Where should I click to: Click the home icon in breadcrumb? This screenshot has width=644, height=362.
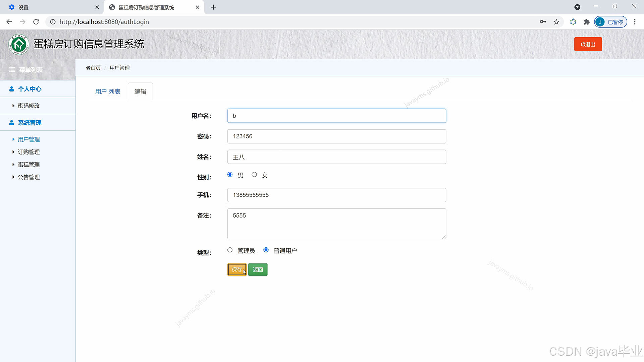click(88, 68)
